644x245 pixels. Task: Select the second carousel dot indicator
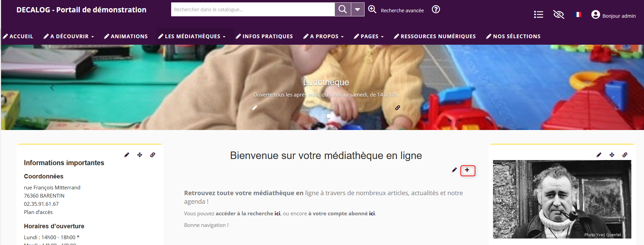tap(329, 116)
